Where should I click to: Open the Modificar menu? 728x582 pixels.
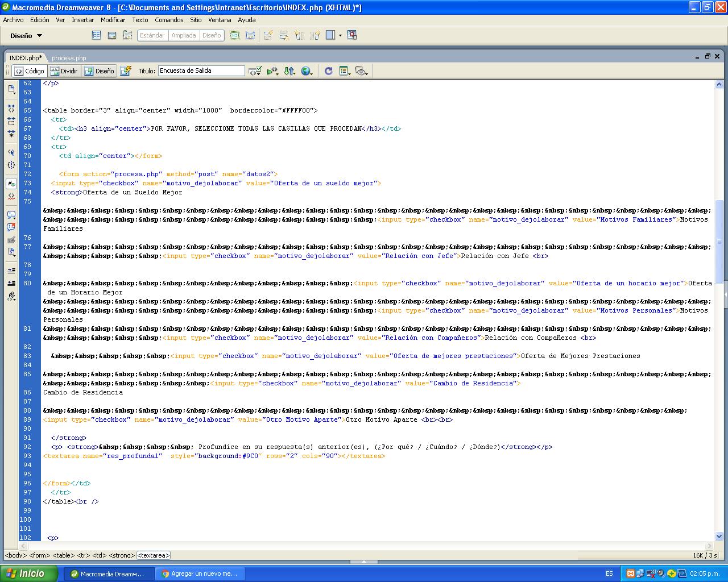(x=113, y=20)
